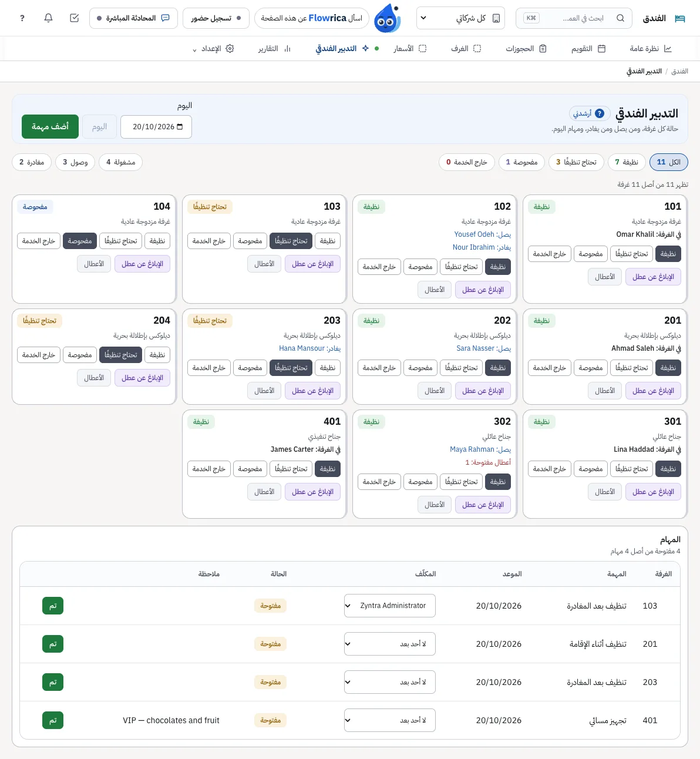The width and height of the screenshot is (700, 759).
Task: Show rooms with مغادرة departures filter
Action: (32, 162)
